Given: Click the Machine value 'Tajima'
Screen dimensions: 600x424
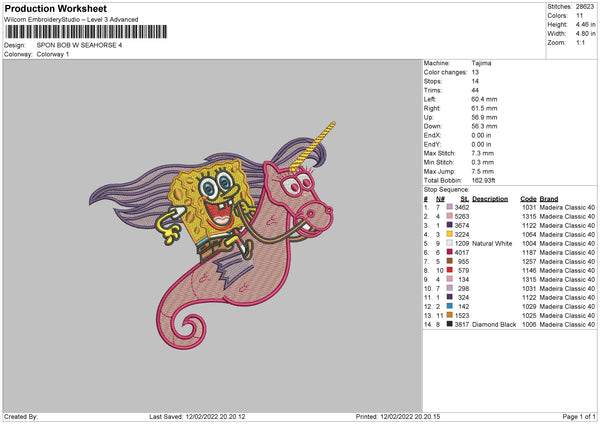Looking at the screenshot, I should [x=481, y=63].
